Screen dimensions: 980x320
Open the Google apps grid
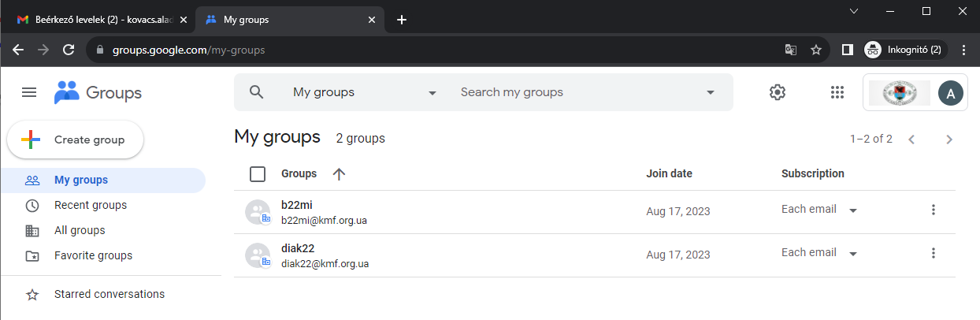pyautogui.click(x=837, y=92)
